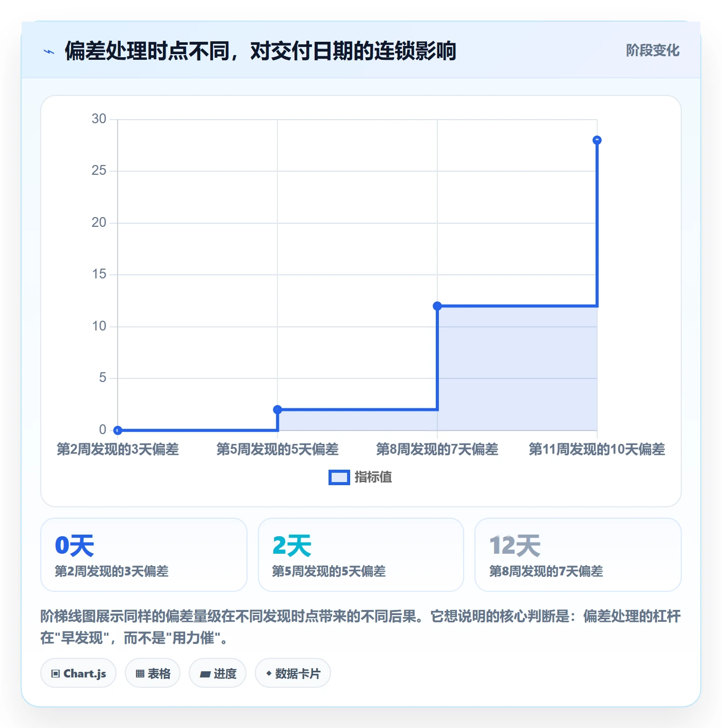The height and width of the screenshot is (728, 722).
Task: Click the y-axis value 10
Action: [99, 326]
